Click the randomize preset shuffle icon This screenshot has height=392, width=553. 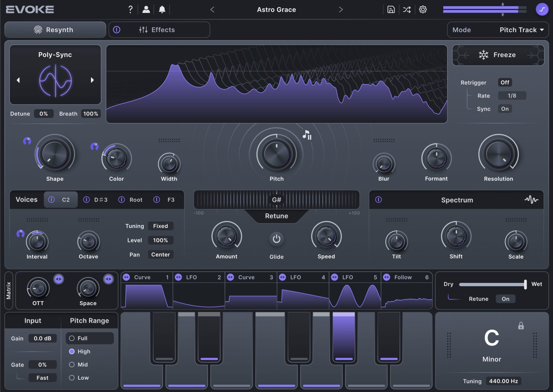[x=407, y=10]
